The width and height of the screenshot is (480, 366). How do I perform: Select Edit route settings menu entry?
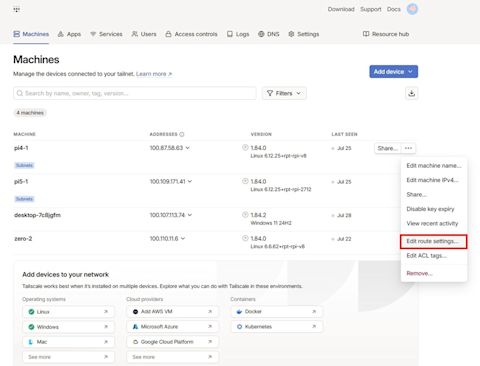point(434,241)
